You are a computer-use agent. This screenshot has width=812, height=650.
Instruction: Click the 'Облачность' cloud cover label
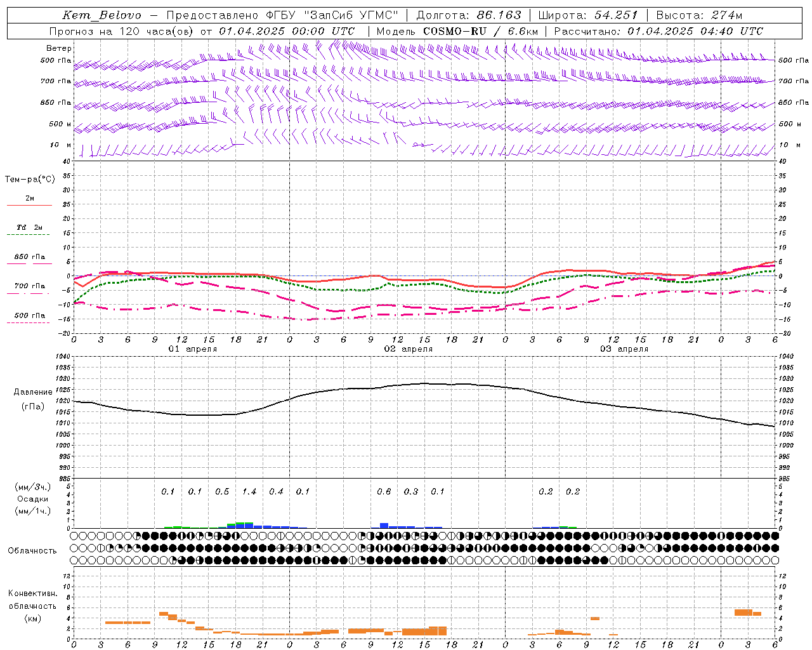[x=32, y=551]
